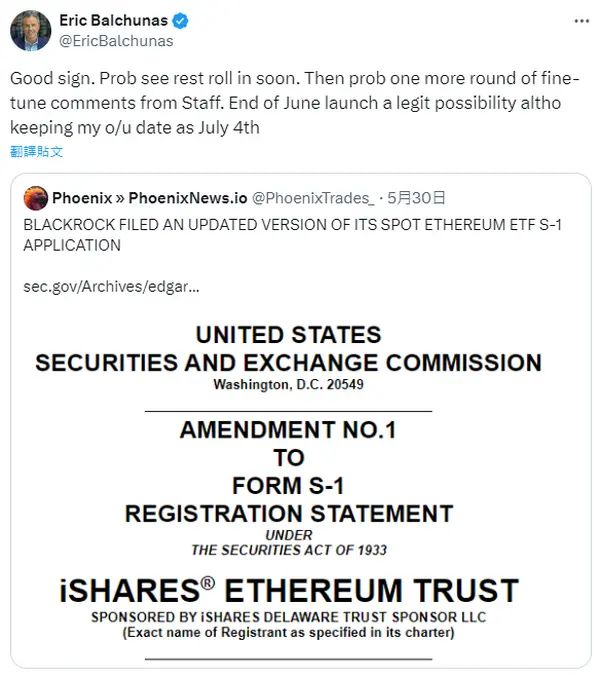Viewport: 600px width, 680px height.
Task: Click the Washington, D.C. 20549 line
Action: [288, 384]
